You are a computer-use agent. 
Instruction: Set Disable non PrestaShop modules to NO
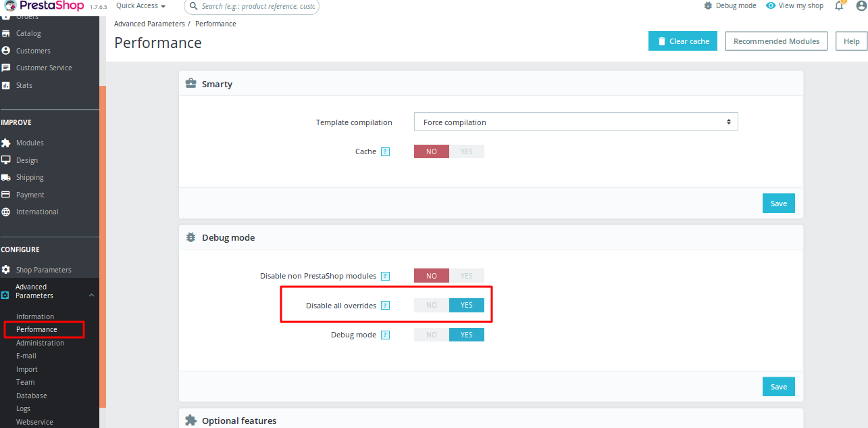pyautogui.click(x=432, y=276)
